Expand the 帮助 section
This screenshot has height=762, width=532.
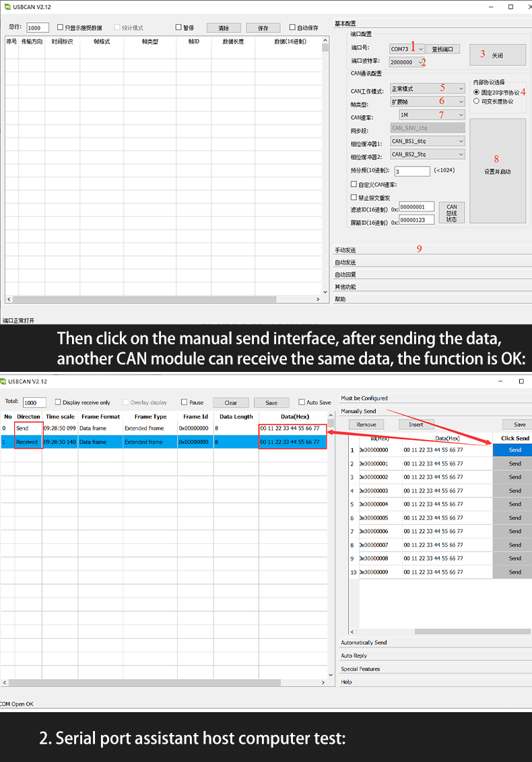pos(432,299)
